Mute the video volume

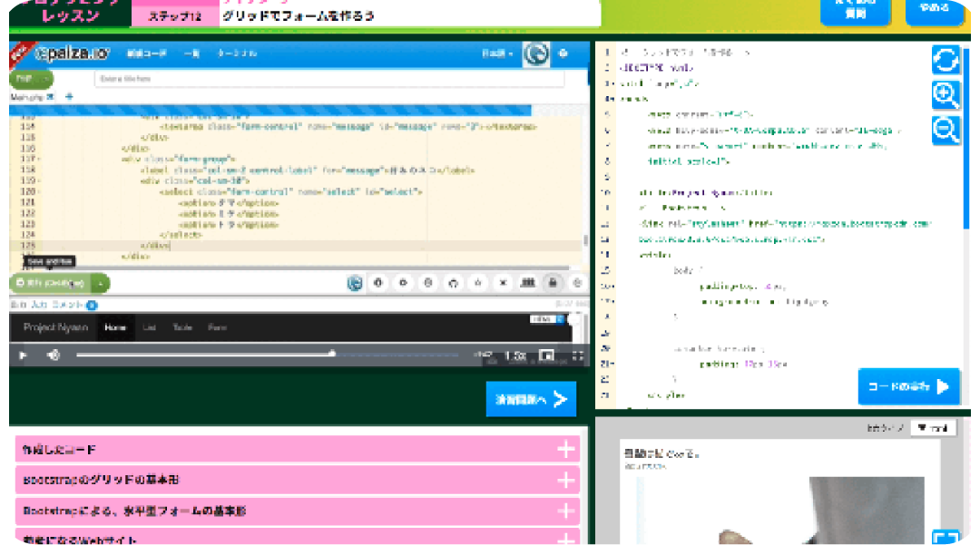54,355
